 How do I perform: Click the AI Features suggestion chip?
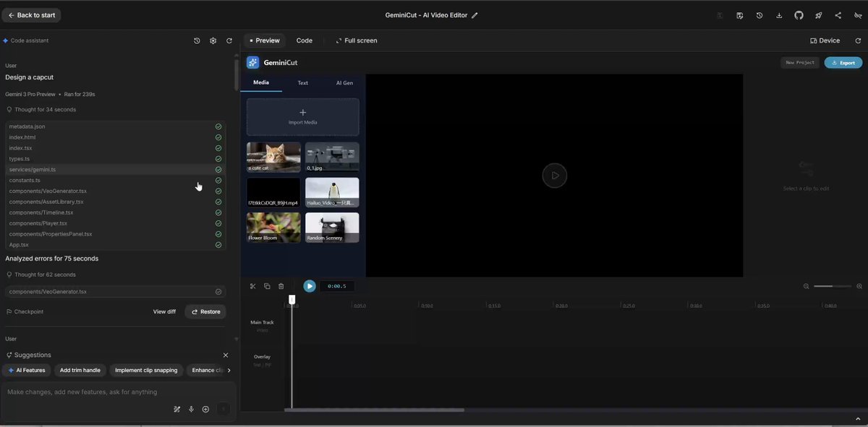pos(27,371)
